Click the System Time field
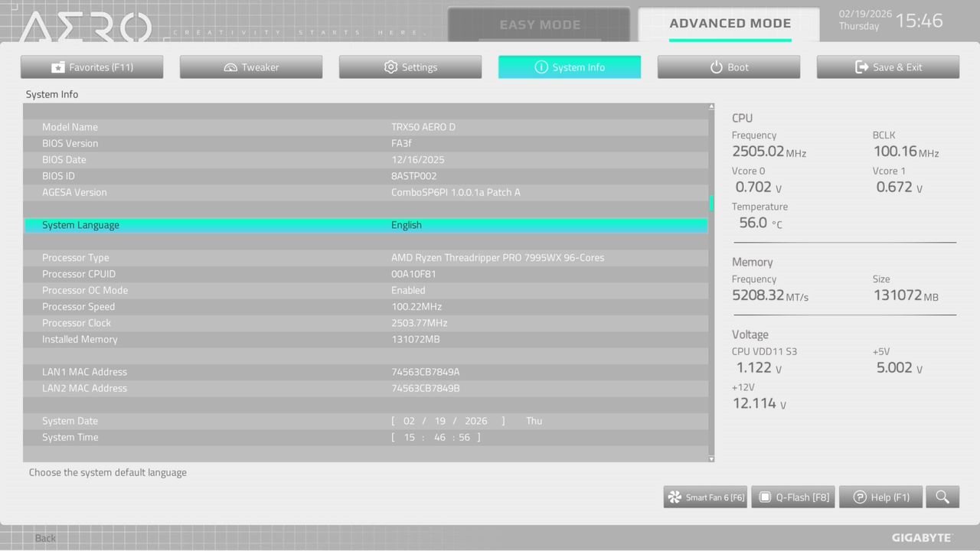980x551 pixels. pos(366,437)
